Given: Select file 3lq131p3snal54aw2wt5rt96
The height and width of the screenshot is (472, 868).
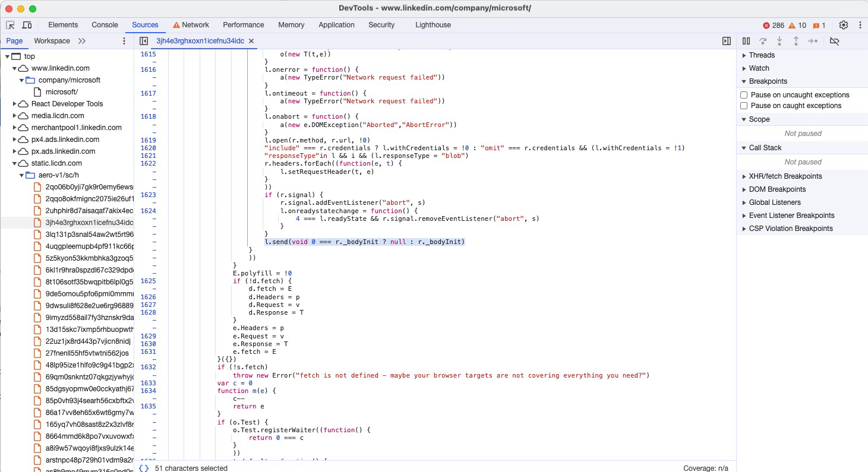Looking at the screenshot, I should click(x=89, y=234).
